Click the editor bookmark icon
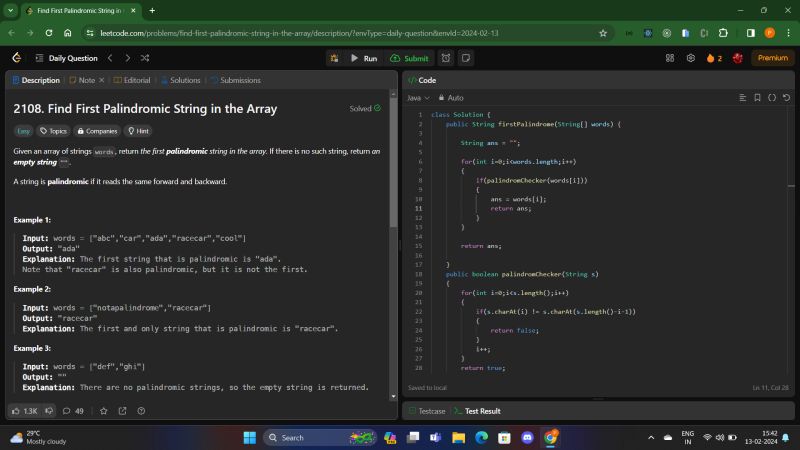This screenshot has height=450, width=800. pyautogui.click(x=757, y=97)
